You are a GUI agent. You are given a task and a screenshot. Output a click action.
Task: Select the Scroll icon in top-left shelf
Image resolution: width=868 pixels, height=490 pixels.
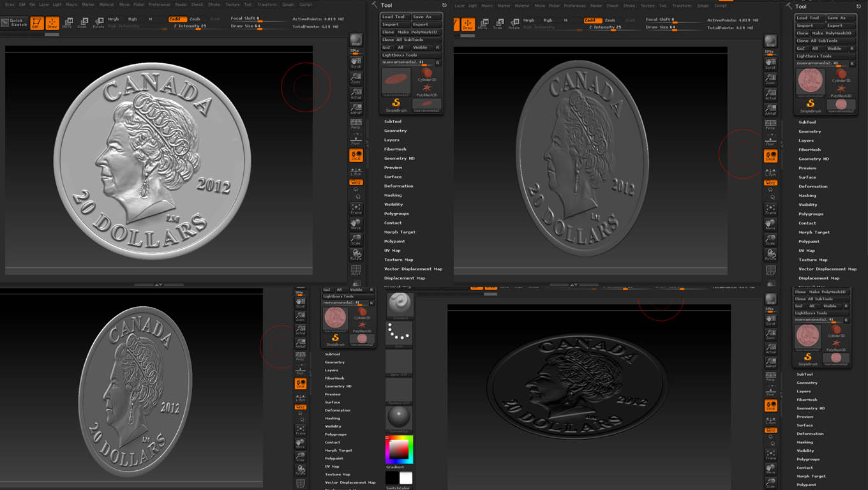coord(356,63)
